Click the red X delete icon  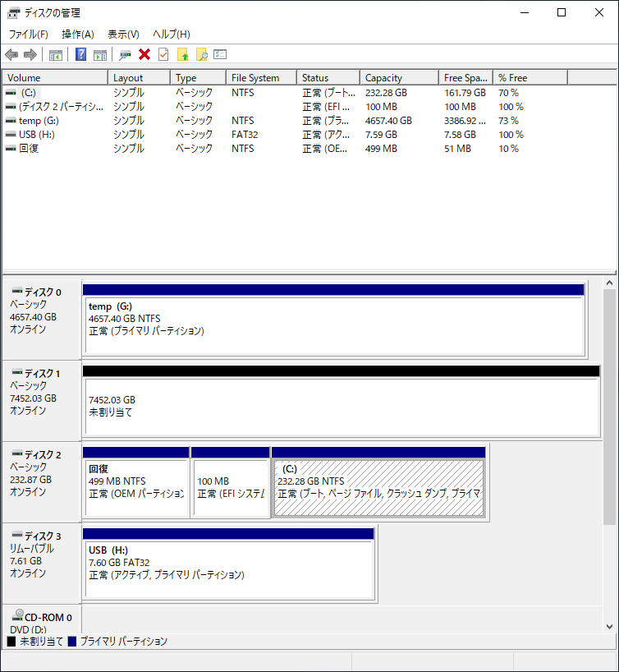pos(144,55)
